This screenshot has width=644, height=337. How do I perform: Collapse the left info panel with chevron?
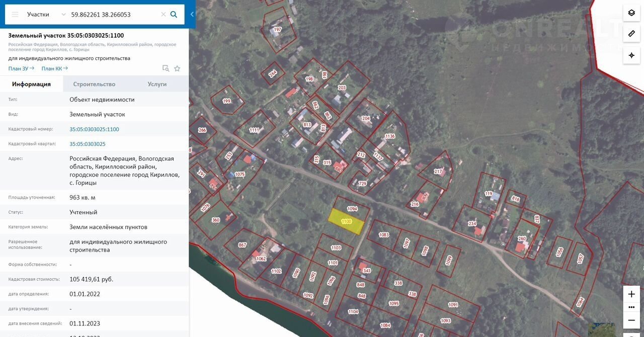(192, 15)
